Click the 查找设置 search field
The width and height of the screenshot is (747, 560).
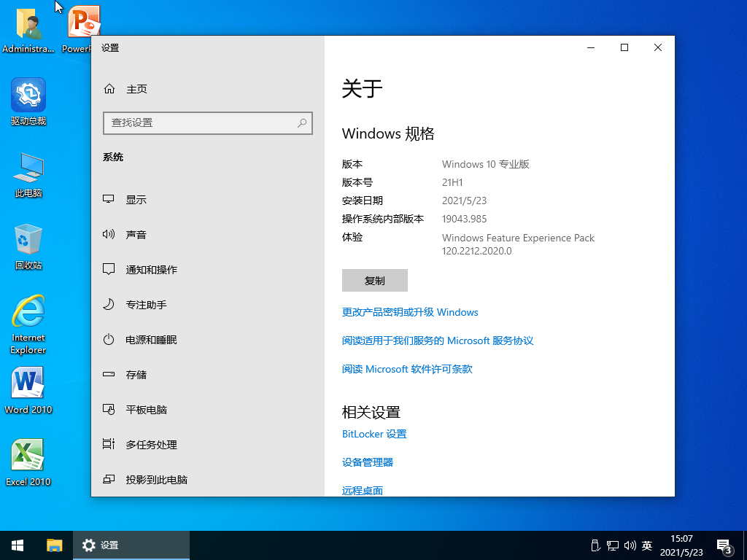(208, 122)
